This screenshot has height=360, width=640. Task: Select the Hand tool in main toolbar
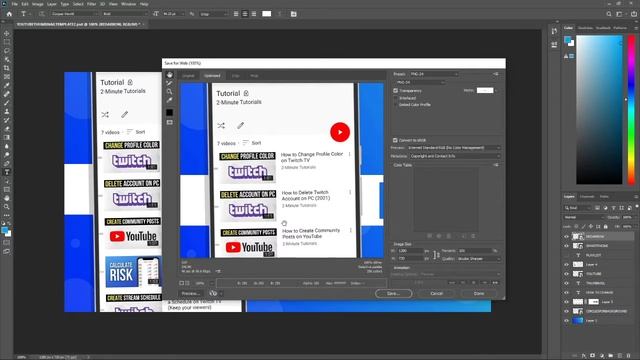[x=7, y=198]
